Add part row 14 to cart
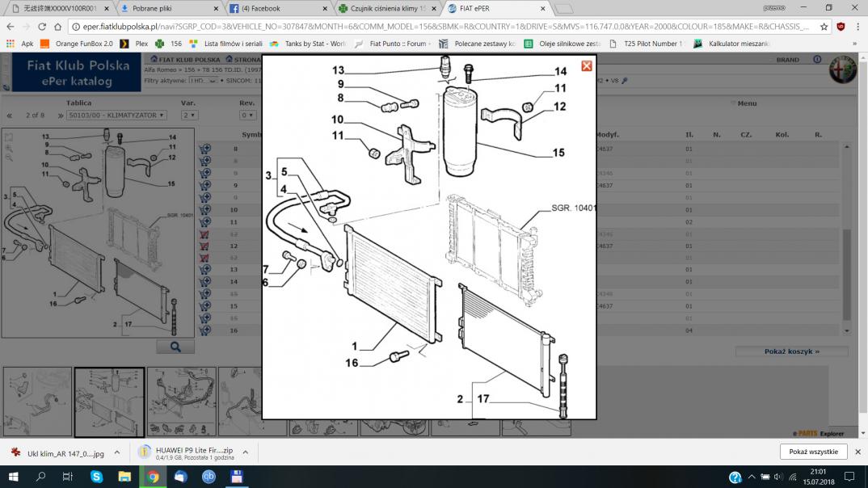The image size is (868, 488). coord(205,282)
